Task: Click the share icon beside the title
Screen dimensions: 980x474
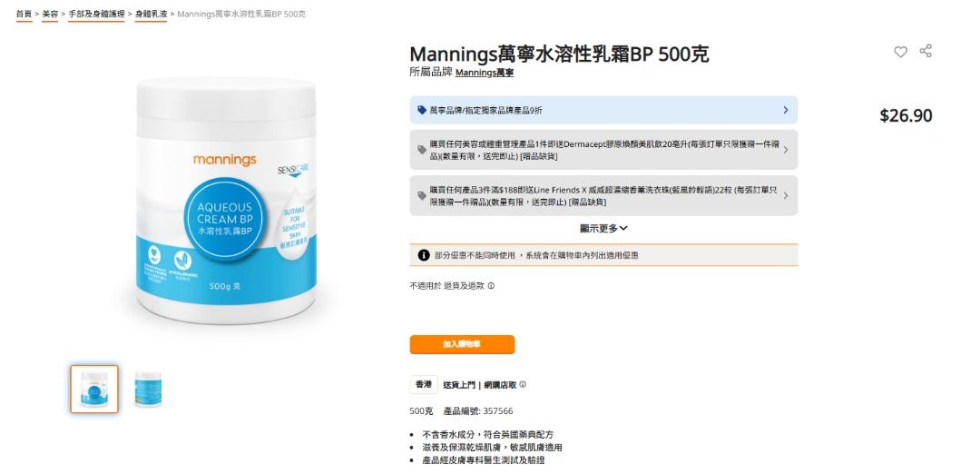Action: click(926, 51)
